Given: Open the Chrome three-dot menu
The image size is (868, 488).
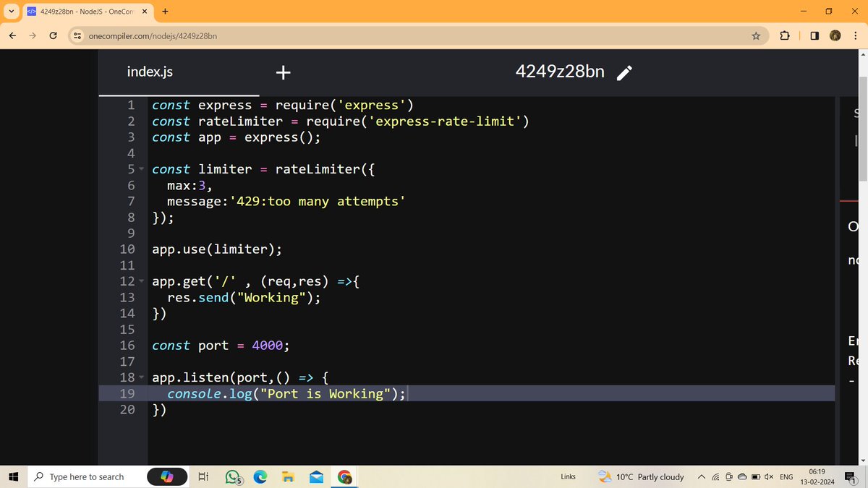Looking at the screenshot, I should 855,35.
